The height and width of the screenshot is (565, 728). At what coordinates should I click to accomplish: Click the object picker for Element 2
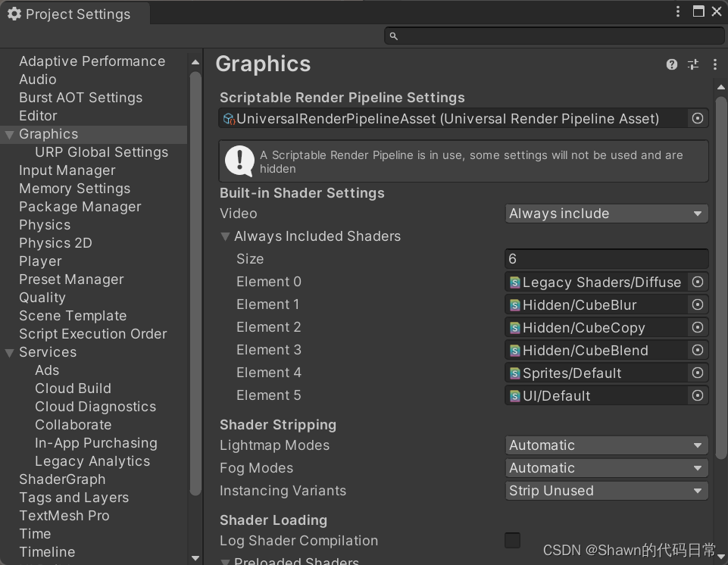tap(698, 327)
